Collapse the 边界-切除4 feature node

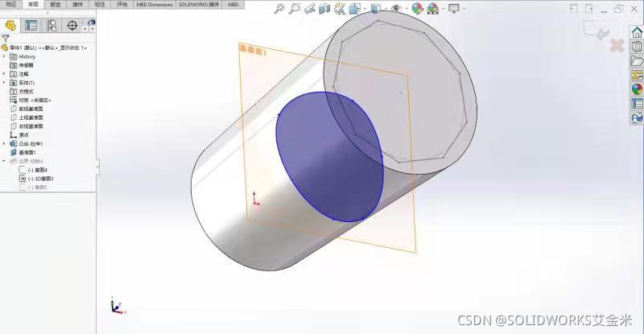point(4,161)
